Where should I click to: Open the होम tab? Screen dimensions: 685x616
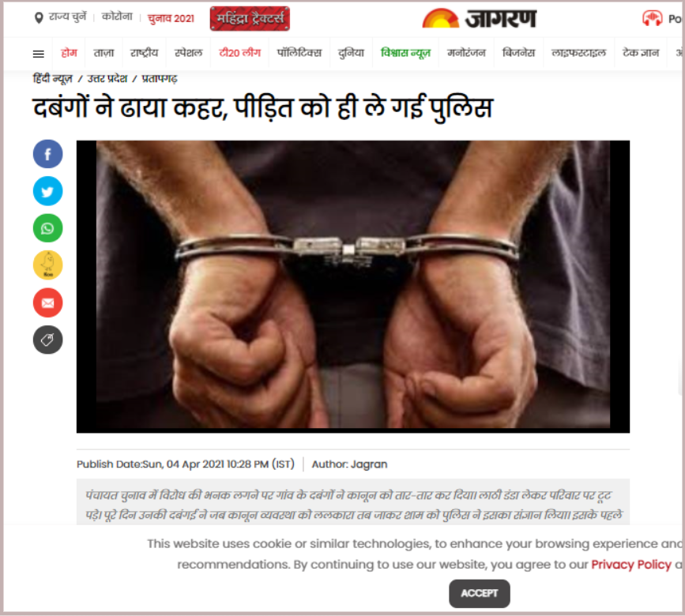(x=69, y=53)
